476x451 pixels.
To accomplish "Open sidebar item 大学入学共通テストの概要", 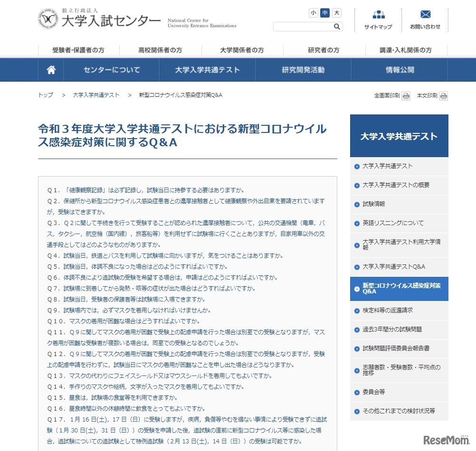I will pyautogui.click(x=399, y=185).
